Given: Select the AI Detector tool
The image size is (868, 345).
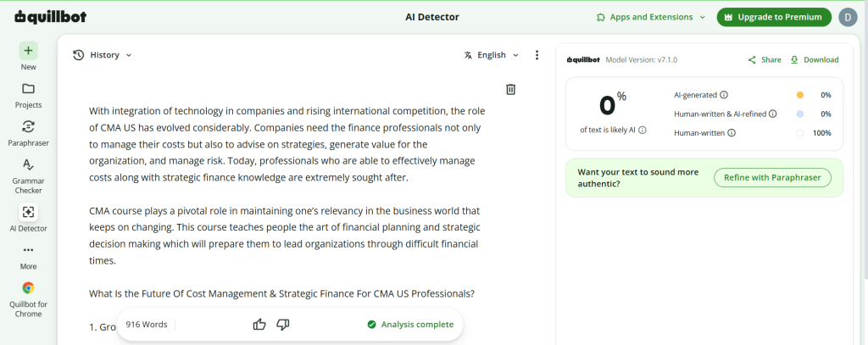Looking at the screenshot, I should pos(28,218).
